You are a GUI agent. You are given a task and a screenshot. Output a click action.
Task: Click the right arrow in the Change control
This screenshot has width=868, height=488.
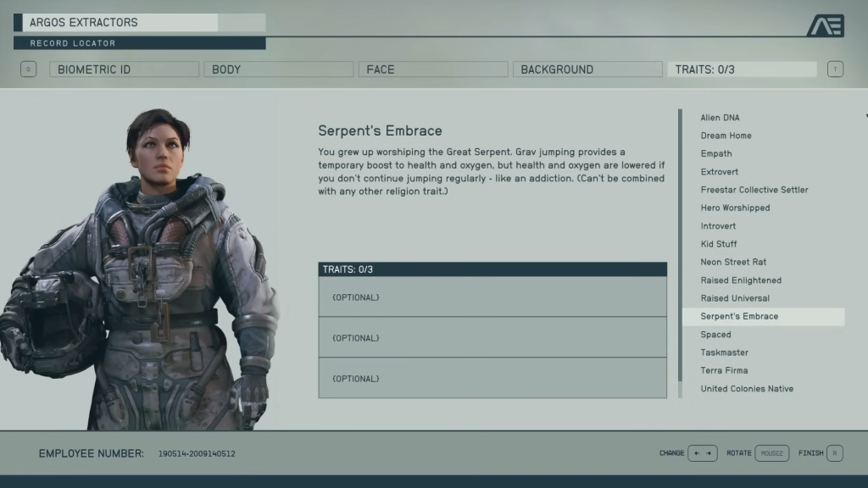click(x=707, y=453)
